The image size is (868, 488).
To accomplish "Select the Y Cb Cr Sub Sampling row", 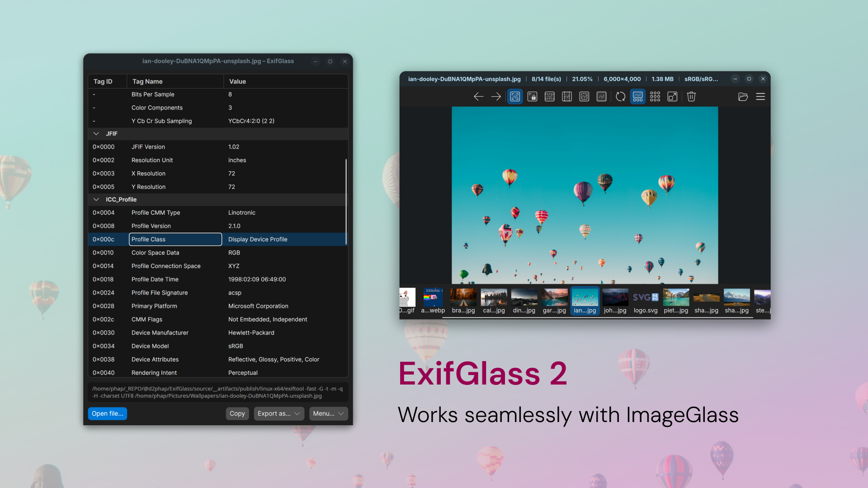I will [x=218, y=121].
